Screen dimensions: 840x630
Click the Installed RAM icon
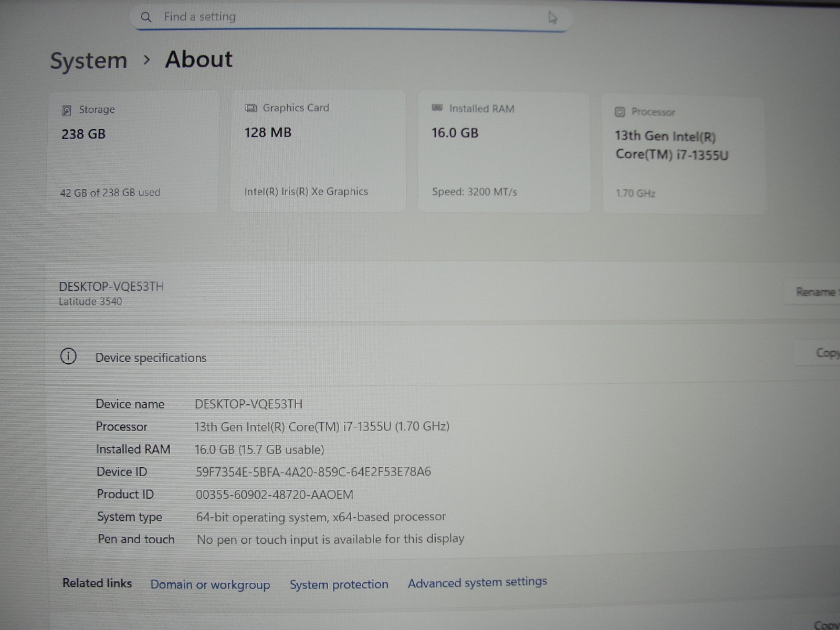tap(437, 108)
